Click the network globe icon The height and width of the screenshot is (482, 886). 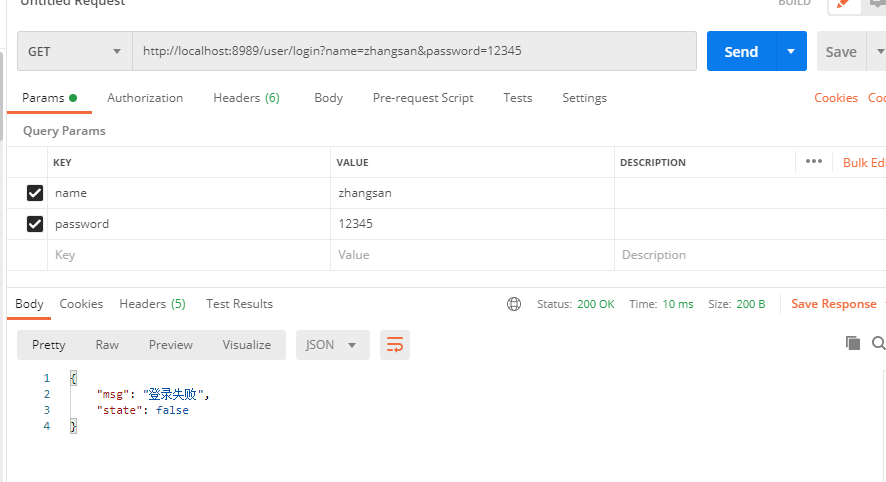pos(514,304)
